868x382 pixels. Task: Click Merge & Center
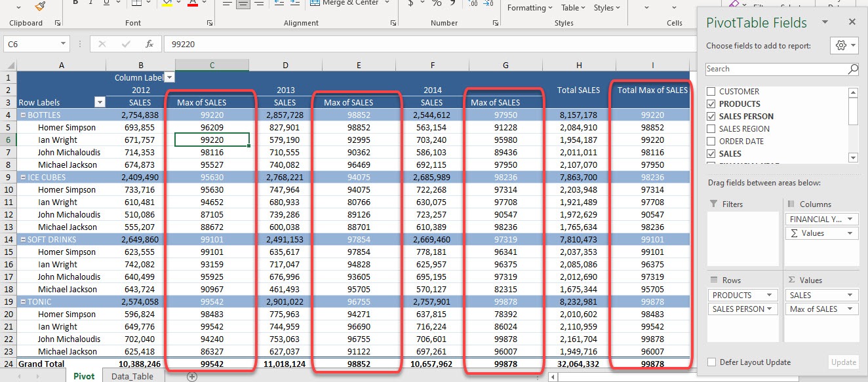345,3
